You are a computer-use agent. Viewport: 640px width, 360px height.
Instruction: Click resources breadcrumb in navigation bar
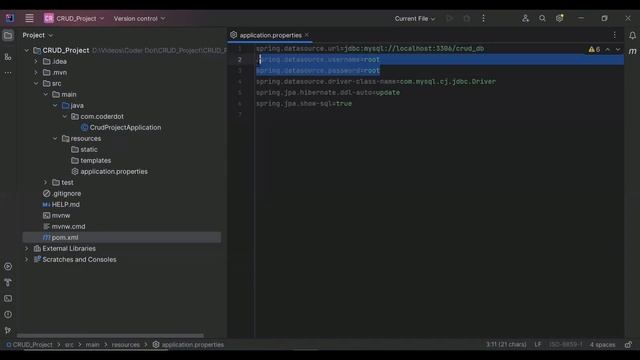tap(126, 345)
